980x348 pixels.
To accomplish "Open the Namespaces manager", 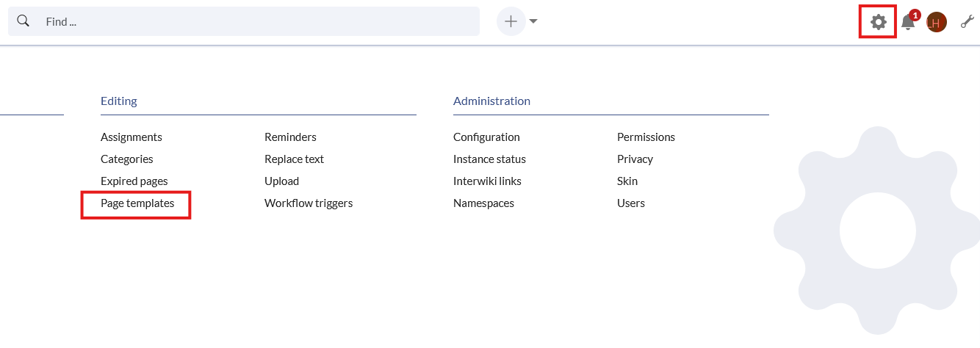I will pos(483,203).
